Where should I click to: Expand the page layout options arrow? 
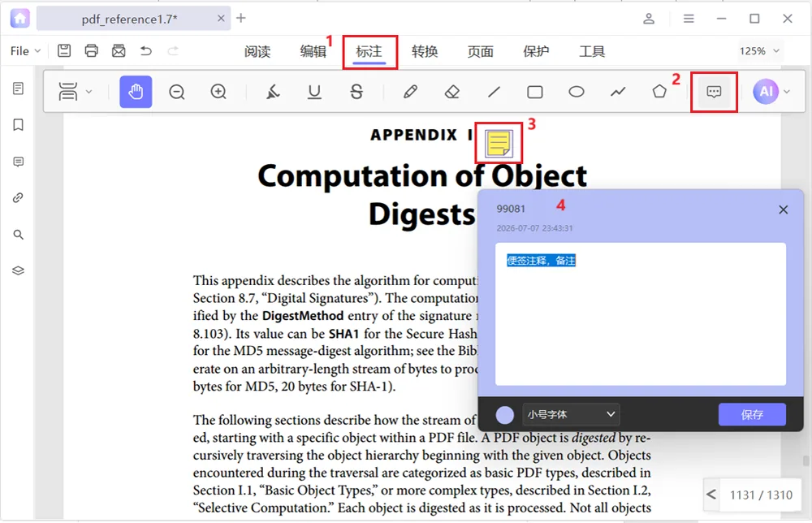pyautogui.click(x=89, y=92)
